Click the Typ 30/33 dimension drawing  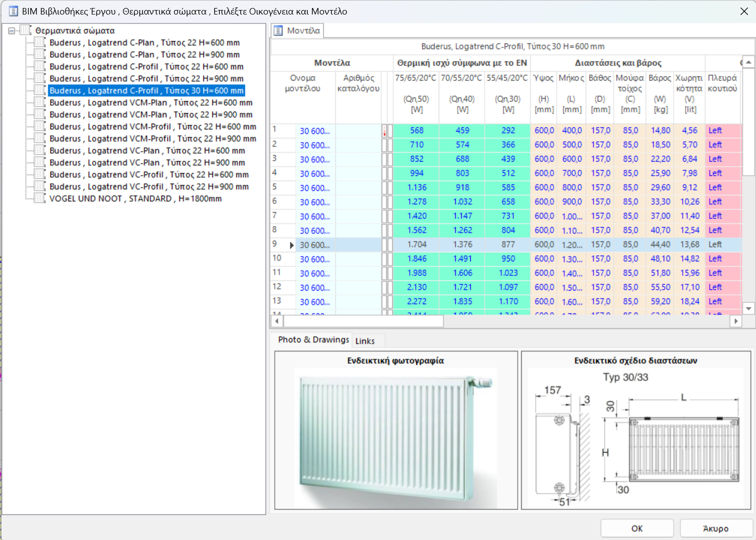(x=636, y=438)
